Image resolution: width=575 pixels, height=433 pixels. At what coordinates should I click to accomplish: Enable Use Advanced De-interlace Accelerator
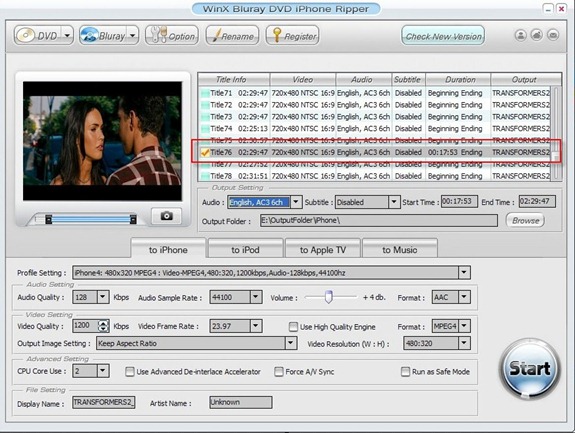129,372
